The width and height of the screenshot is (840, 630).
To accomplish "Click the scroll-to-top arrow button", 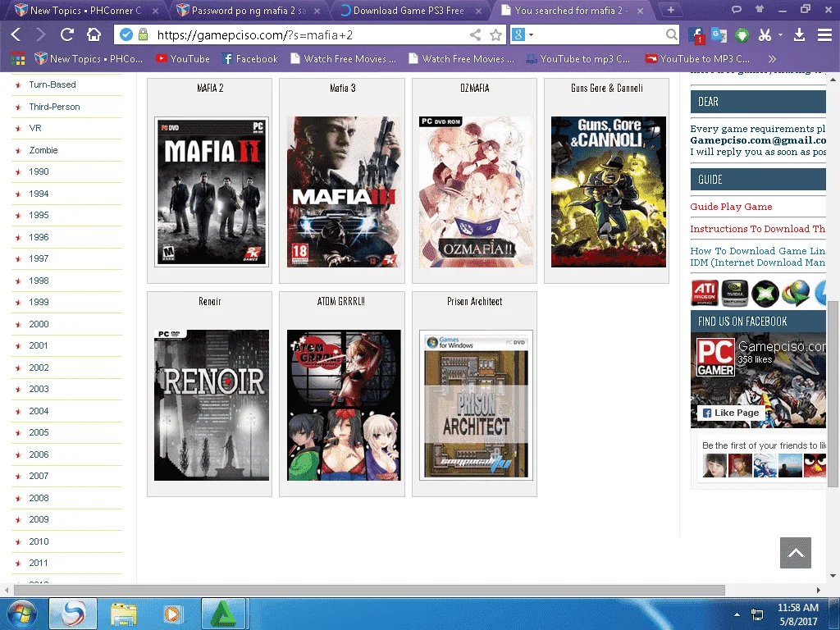I will pos(796,553).
